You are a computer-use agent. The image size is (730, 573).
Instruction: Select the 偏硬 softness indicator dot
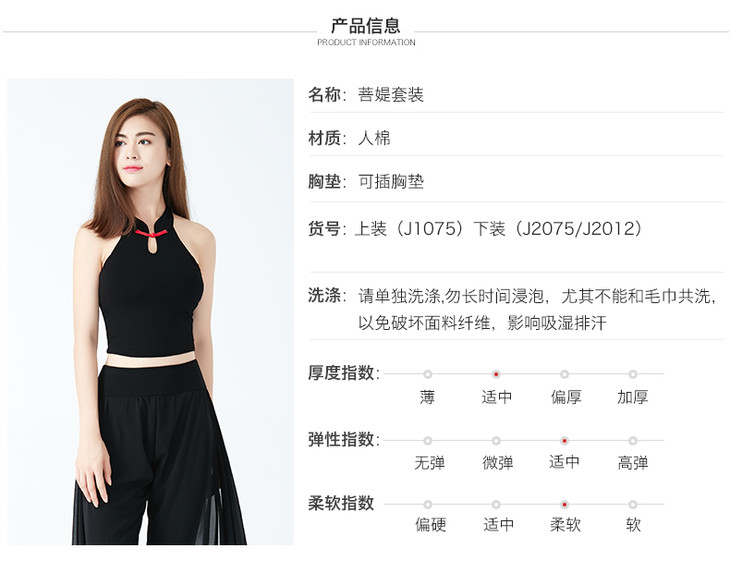(x=427, y=504)
